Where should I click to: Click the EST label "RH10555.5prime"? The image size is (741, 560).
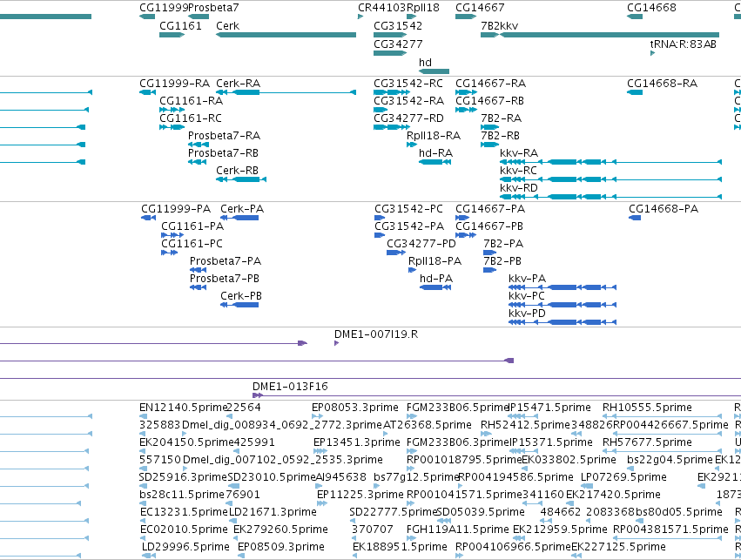[647, 408]
